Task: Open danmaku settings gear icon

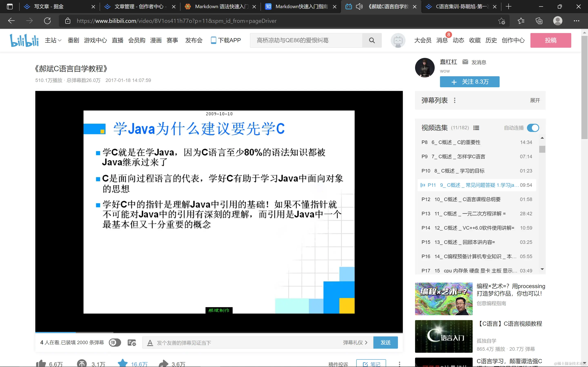Action: coord(132,343)
